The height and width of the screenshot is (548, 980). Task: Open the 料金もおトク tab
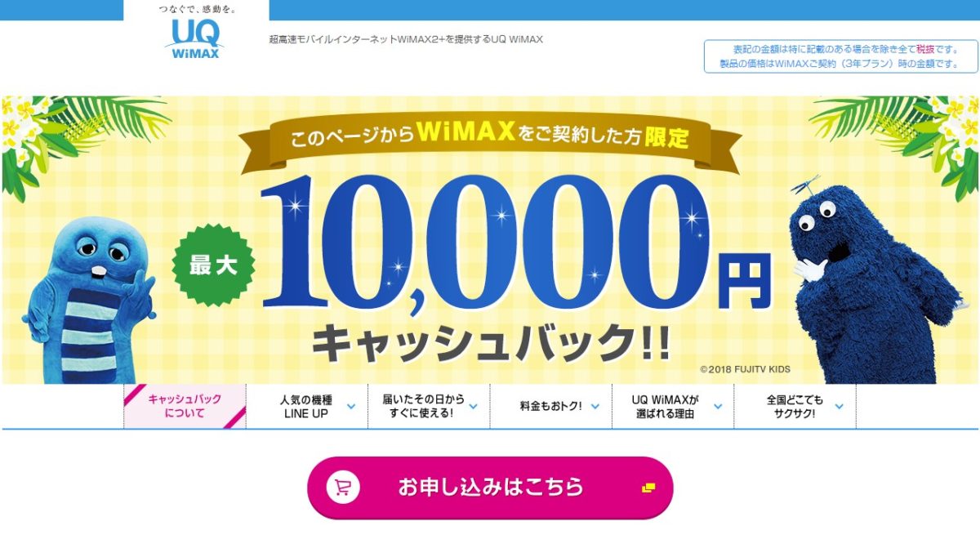(551, 406)
